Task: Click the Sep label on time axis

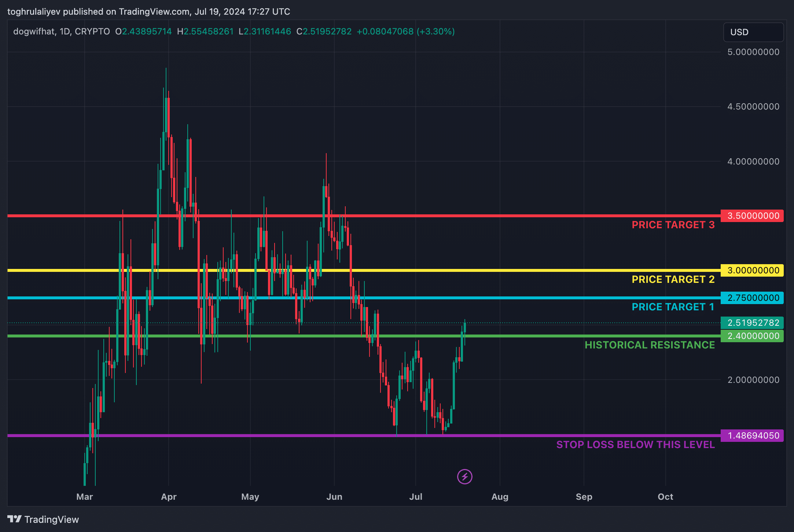Action: 584,497
